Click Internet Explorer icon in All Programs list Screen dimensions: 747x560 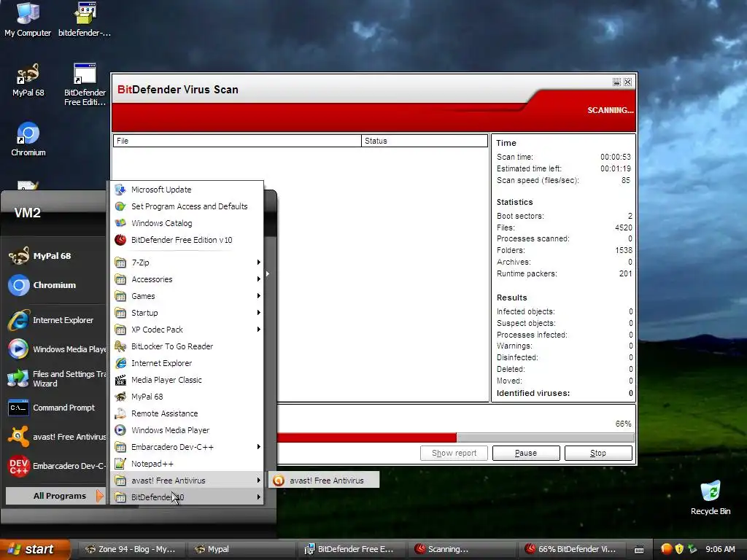(x=120, y=363)
